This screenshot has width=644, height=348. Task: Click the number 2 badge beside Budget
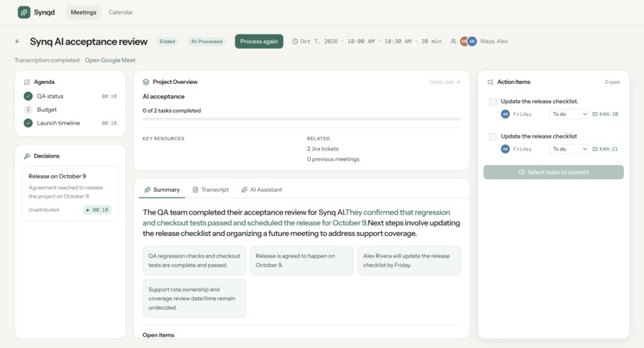[x=28, y=110]
